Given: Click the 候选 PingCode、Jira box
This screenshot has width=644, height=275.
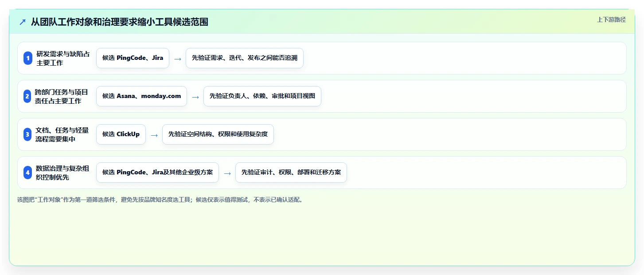Looking at the screenshot, I should tap(133, 58).
